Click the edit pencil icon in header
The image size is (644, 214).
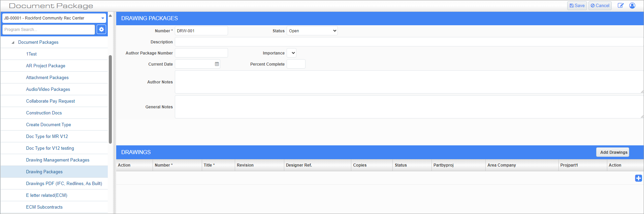tap(620, 6)
